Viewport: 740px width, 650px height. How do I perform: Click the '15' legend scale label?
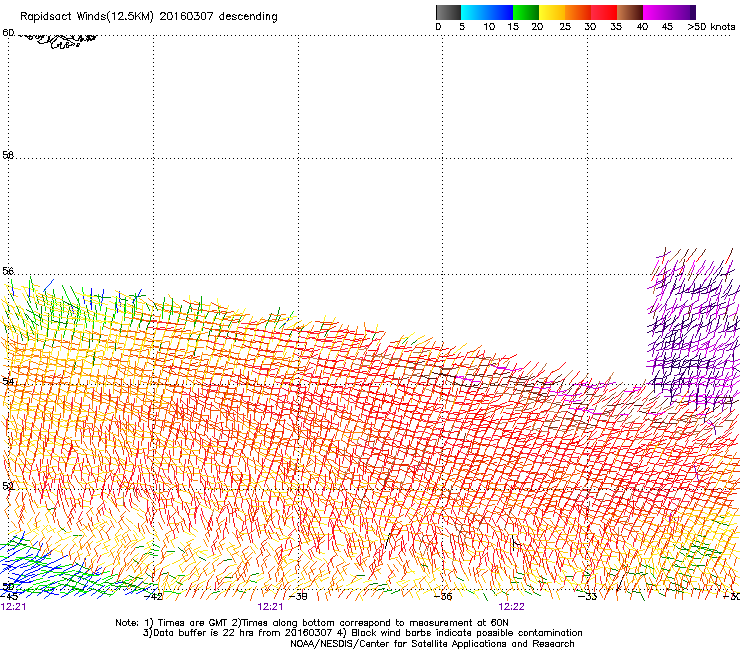(x=513, y=27)
